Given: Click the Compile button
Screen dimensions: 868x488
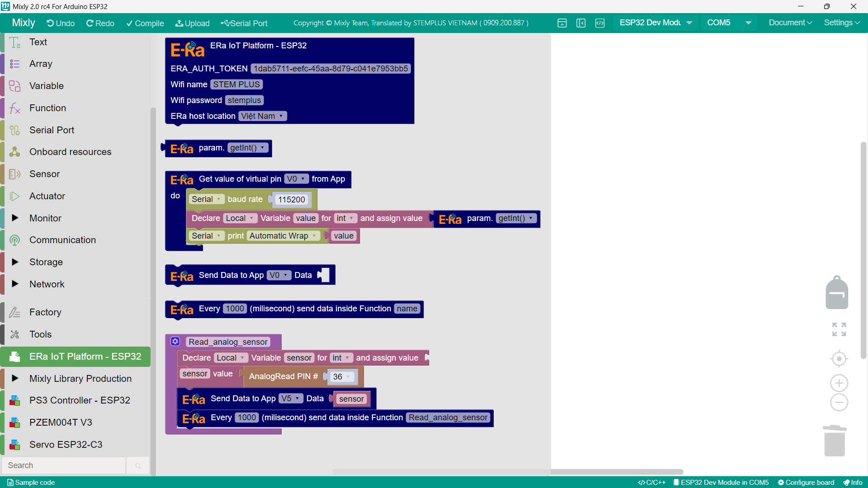Looking at the screenshot, I should coord(145,23).
